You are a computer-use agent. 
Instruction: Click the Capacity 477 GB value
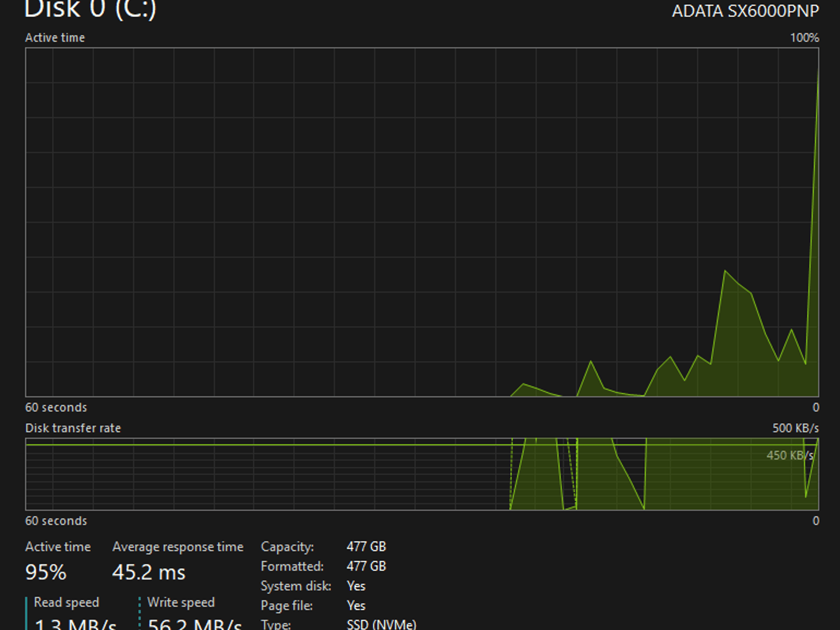point(366,546)
